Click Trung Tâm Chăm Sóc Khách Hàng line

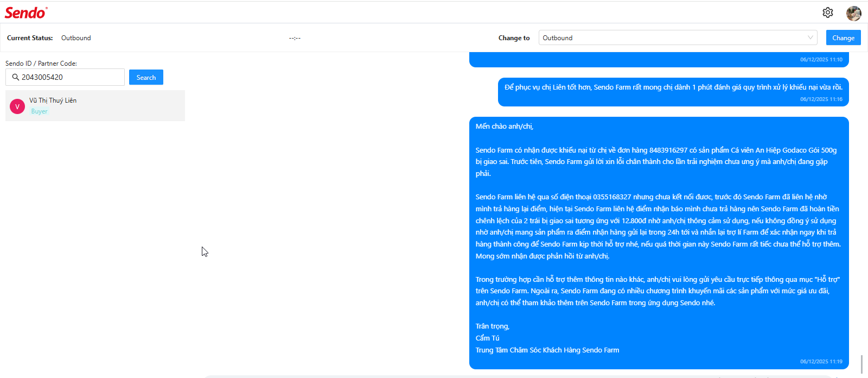point(547,350)
